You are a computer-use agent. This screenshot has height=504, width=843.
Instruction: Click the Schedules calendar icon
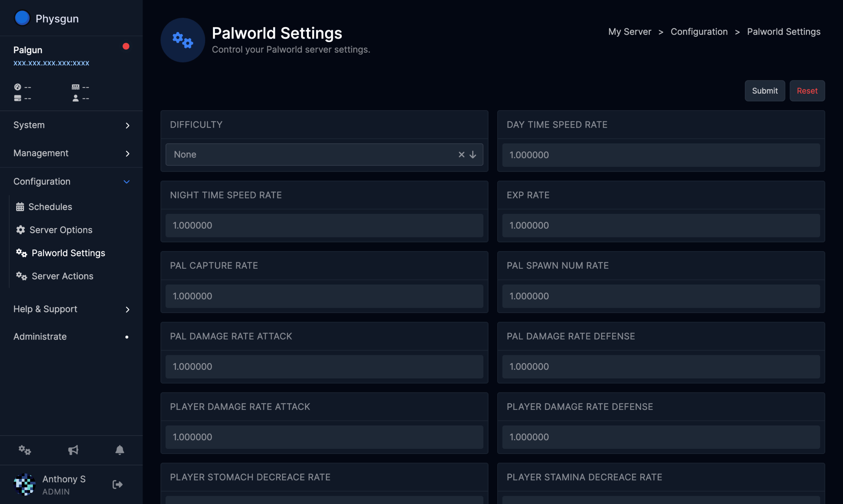click(20, 207)
